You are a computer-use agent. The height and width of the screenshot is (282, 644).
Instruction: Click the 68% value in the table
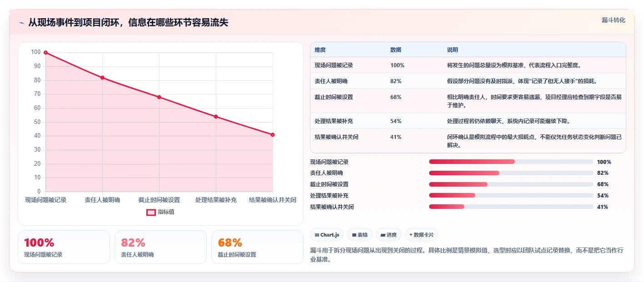coord(395,97)
